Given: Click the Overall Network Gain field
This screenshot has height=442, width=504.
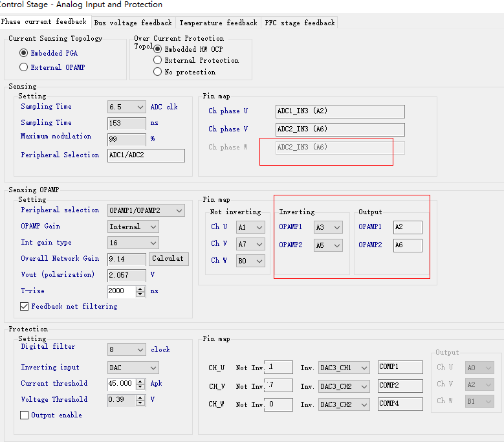Looking at the screenshot, I should click(127, 259).
